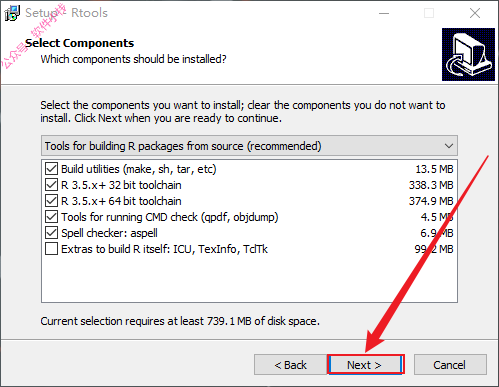The width and height of the screenshot is (499, 387).
Task: Click the disabled maximize button in title bar
Action: 429,13
